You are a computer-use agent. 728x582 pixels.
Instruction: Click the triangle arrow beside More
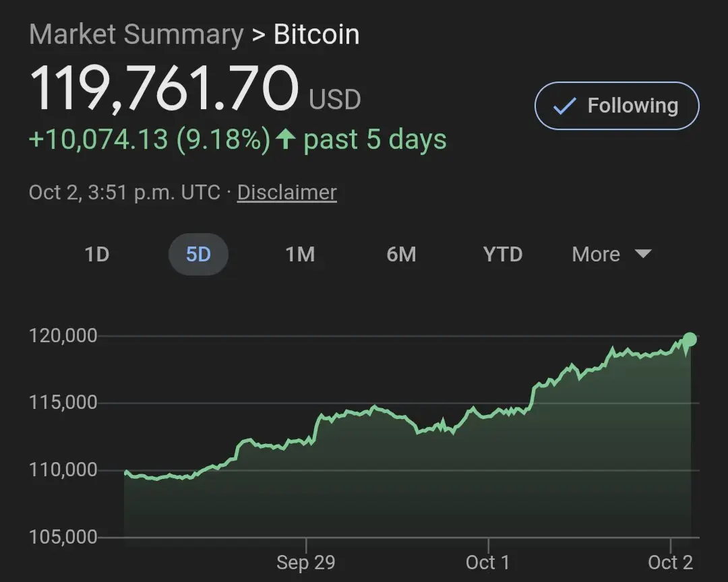tap(643, 254)
